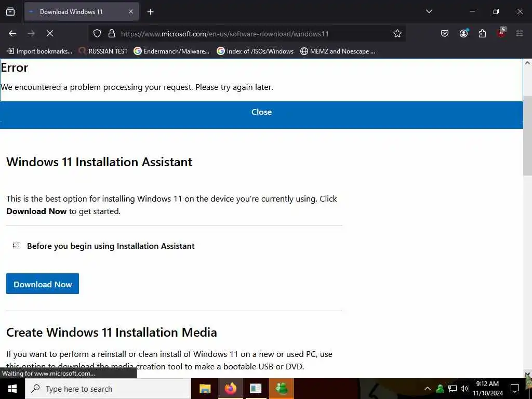
Task: Expand the list all tabs chevron
Action: [x=429, y=11]
